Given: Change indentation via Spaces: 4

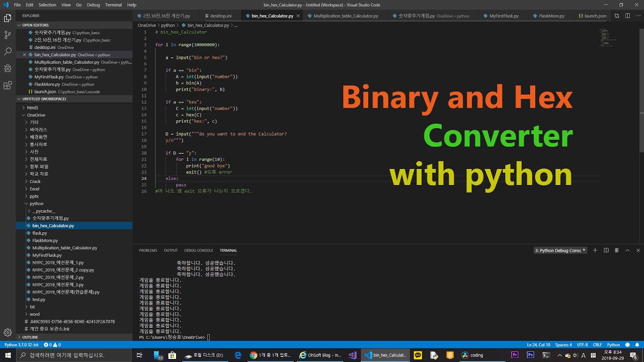Looking at the screenshot, I should 563,345.
